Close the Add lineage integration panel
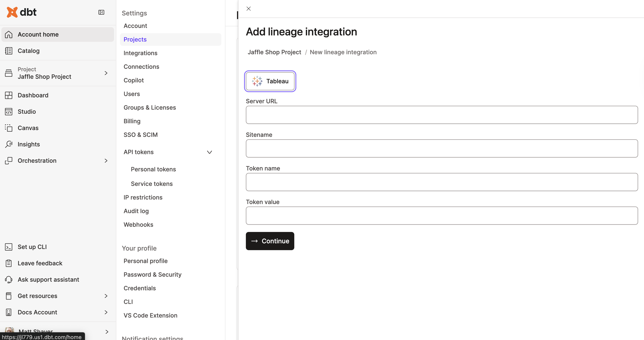 click(248, 9)
